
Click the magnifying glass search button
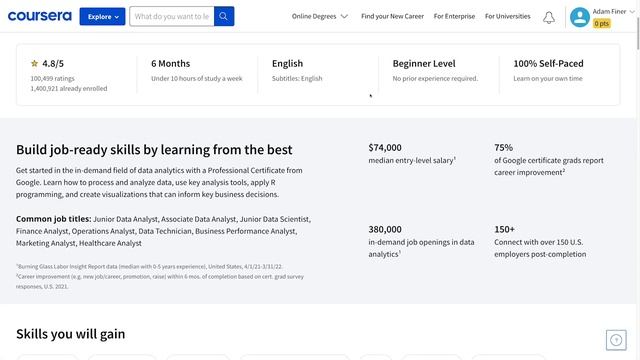click(x=224, y=16)
